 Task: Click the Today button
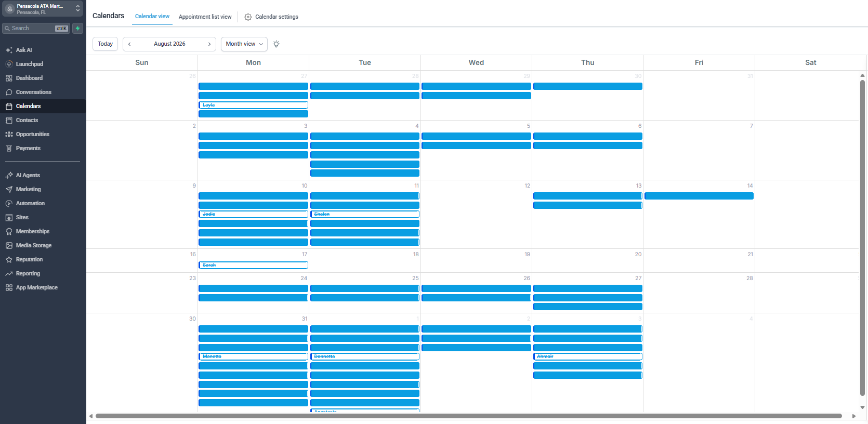(106, 44)
